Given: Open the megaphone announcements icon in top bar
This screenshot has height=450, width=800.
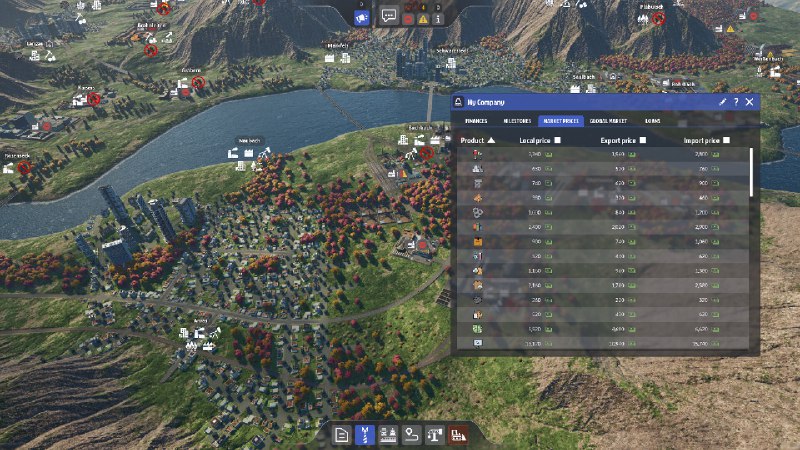Looking at the screenshot, I should point(362,17).
